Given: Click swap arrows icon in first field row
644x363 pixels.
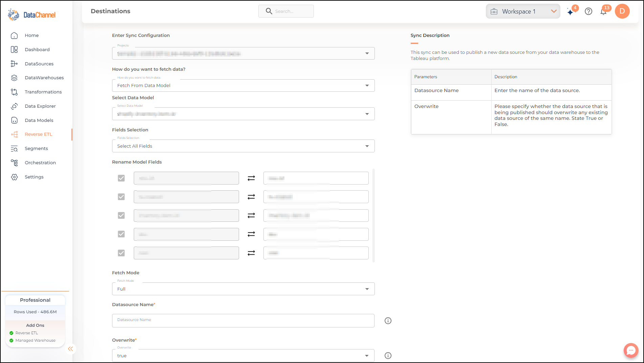Looking at the screenshot, I should pos(251,178).
